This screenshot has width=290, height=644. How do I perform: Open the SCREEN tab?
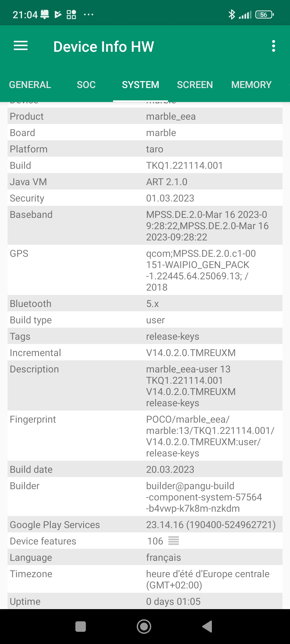coord(195,85)
